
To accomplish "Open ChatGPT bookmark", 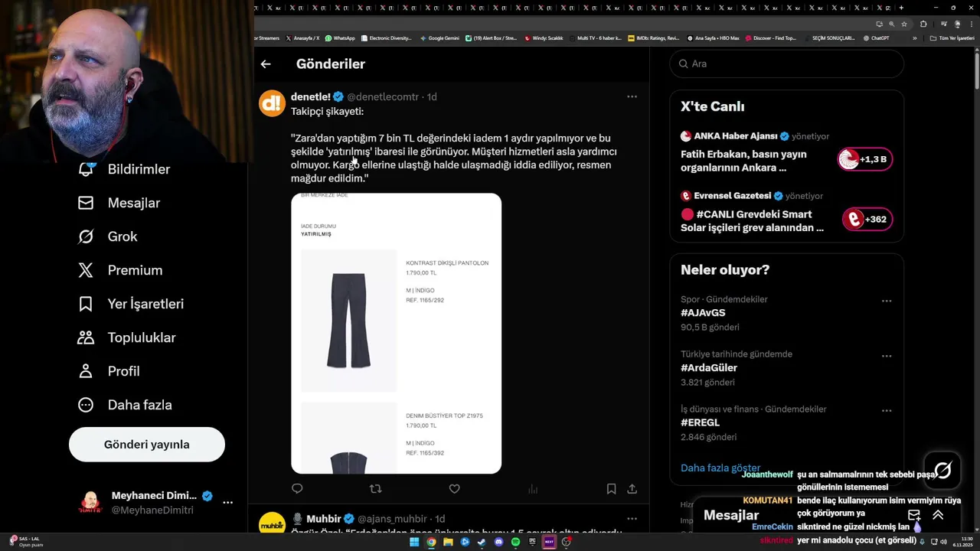I will (x=875, y=37).
